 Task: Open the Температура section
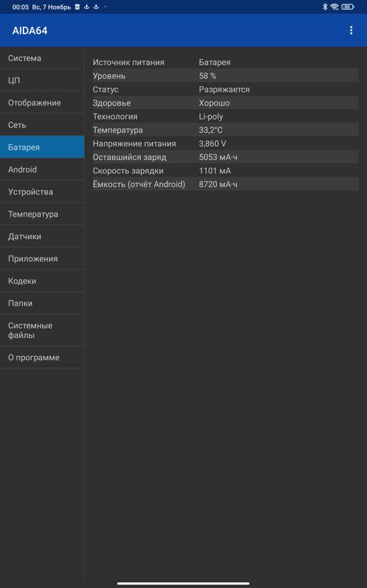[x=42, y=214]
